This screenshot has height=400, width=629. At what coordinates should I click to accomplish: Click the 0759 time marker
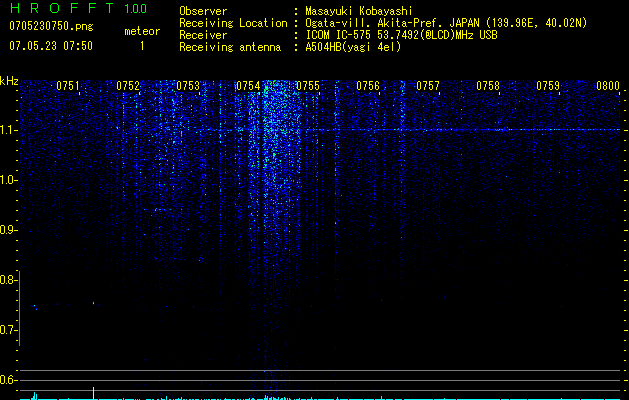point(548,86)
